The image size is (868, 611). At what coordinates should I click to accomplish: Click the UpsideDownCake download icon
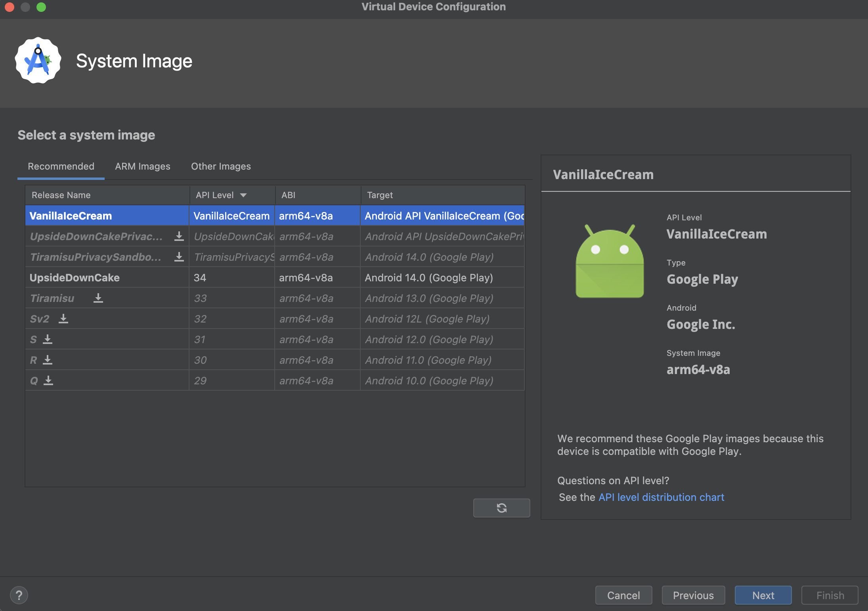pos(178,236)
